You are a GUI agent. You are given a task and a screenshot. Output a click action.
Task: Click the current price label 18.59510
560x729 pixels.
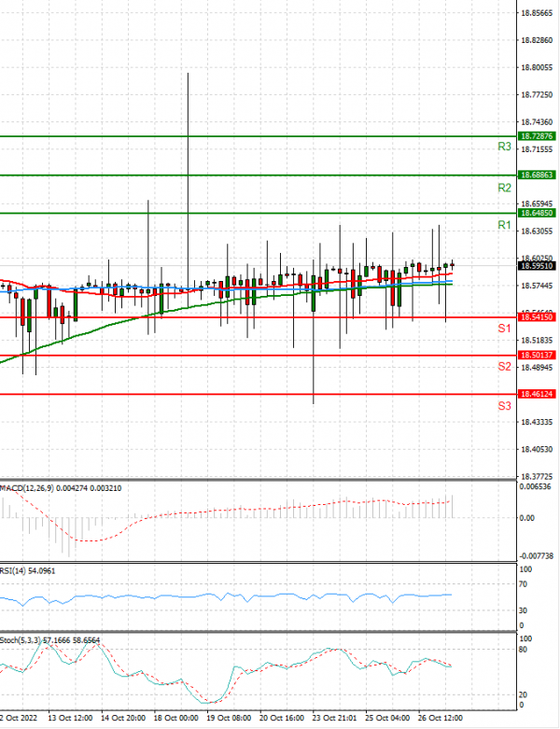pos(537,266)
